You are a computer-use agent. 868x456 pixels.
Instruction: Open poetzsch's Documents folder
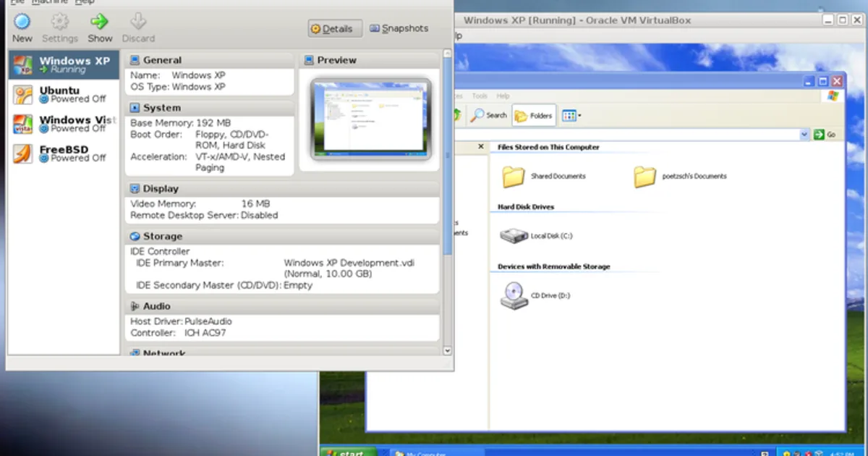(x=680, y=177)
